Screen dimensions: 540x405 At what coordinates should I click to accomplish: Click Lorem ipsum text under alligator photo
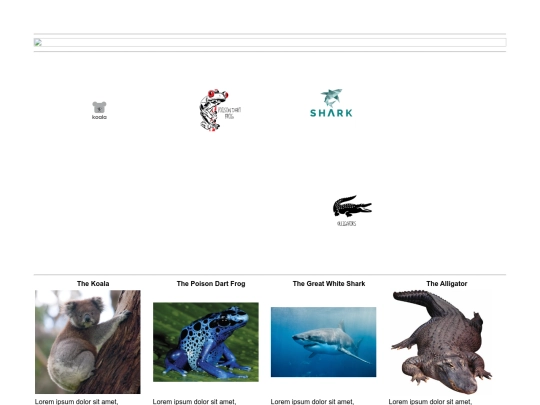pyautogui.click(x=430, y=402)
